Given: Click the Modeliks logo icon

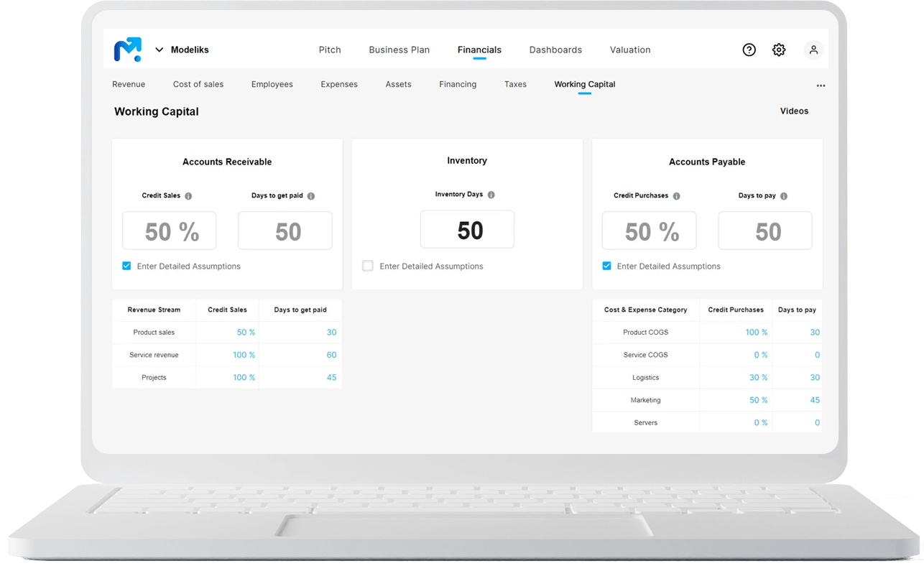Looking at the screenshot, I should [x=128, y=50].
